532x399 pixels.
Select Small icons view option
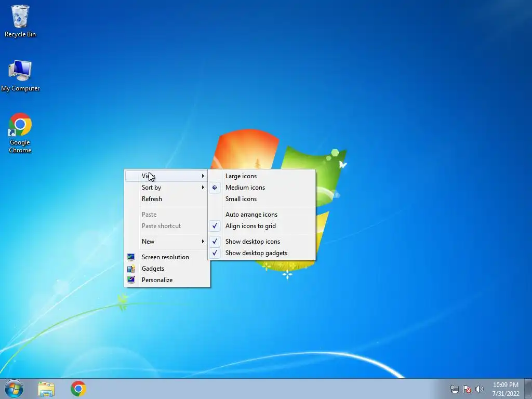tap(262, 199)
